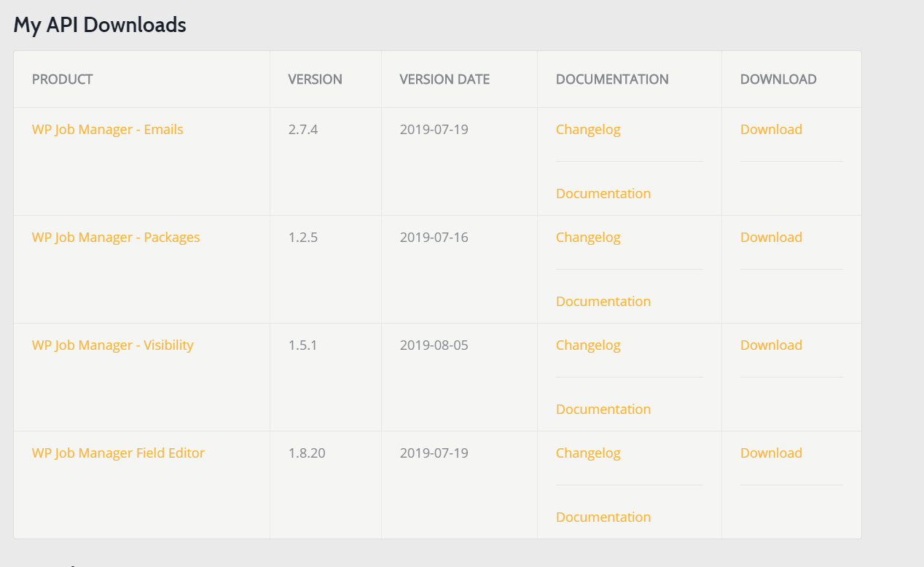The height and width of the screenshot is (567, 924).
Task: Select version number 1.5.1
Action: [x=303, y=345]
